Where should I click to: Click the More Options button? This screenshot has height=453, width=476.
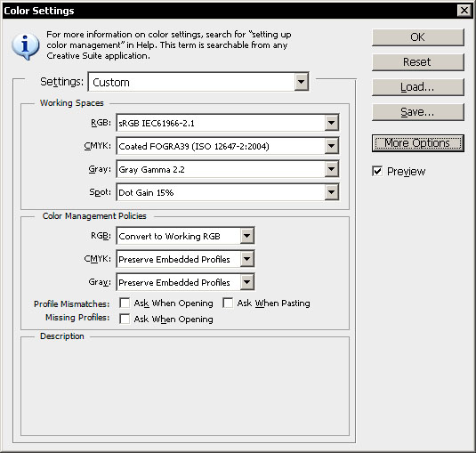click(418, 143)
